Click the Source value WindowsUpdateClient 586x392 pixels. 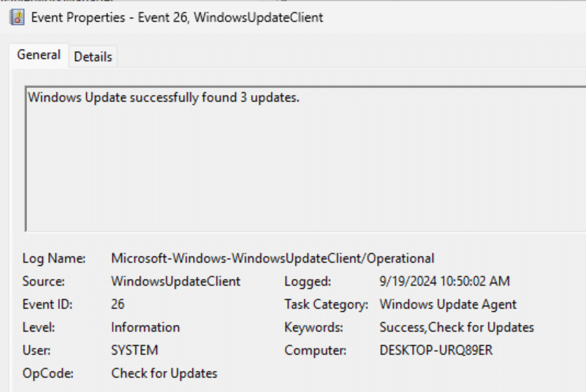tap(175, 282)
